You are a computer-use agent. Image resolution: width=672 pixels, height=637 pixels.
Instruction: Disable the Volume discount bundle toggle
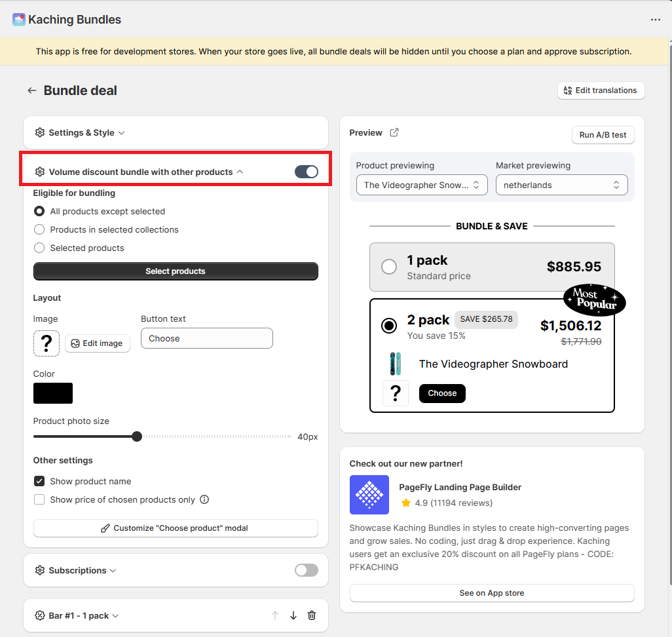[x=307, y=172]
